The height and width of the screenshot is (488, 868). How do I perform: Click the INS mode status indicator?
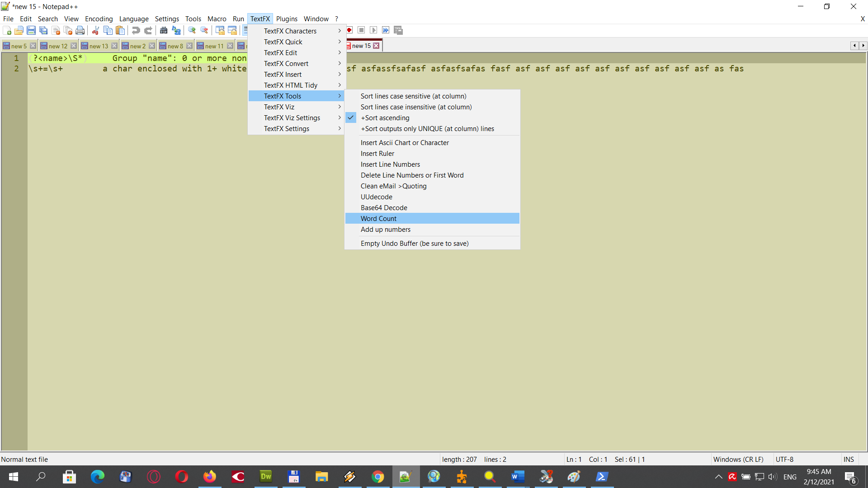[849, 460]
